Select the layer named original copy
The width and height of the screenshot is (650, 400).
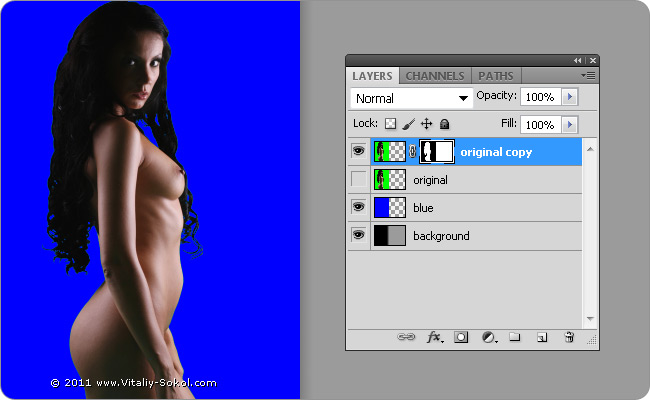(x=496, y=152)
